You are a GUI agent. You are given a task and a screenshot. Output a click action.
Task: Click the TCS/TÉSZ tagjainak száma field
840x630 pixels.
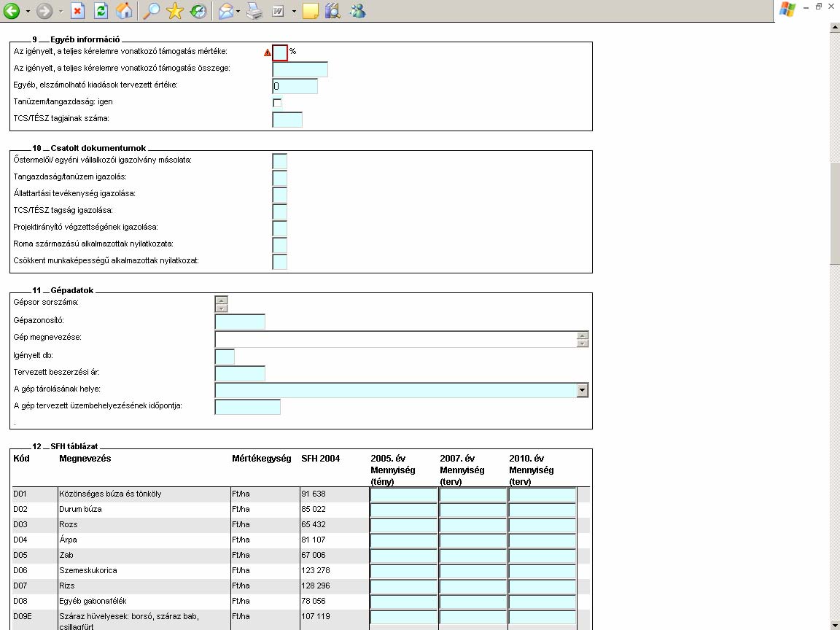(x=287, y=120)
